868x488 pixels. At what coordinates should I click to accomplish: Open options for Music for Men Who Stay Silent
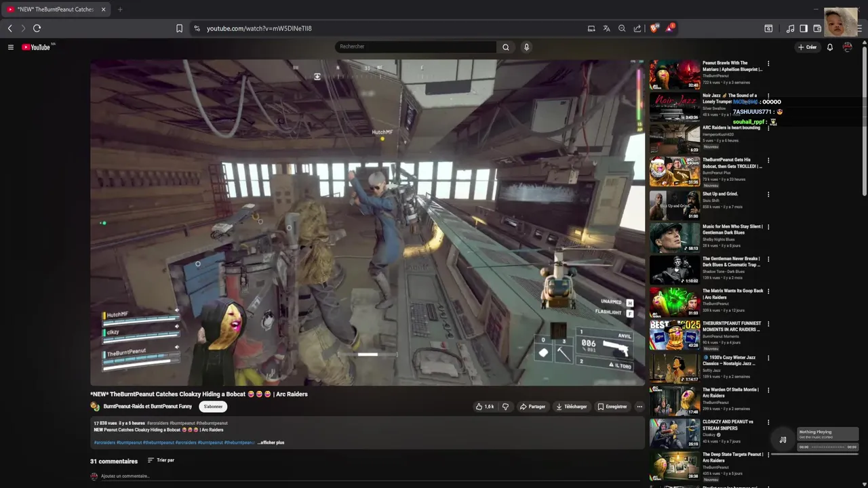click(x=768, y=227)
